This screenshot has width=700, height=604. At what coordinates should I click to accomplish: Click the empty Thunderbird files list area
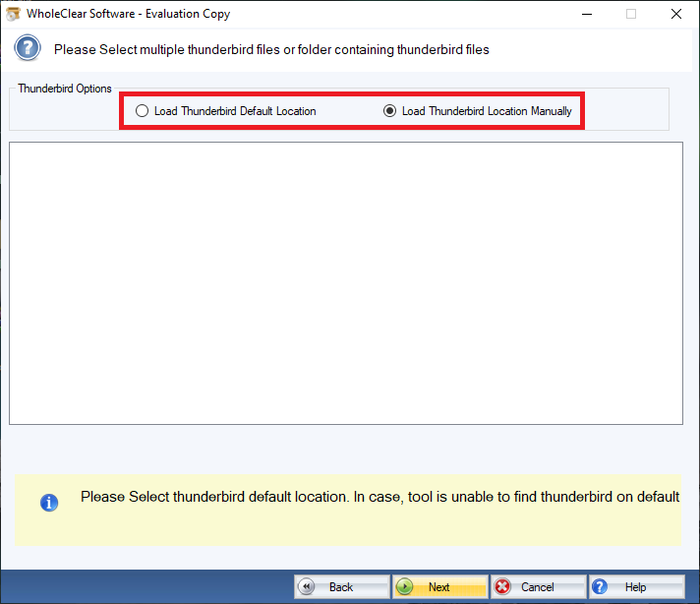(346, 283)
